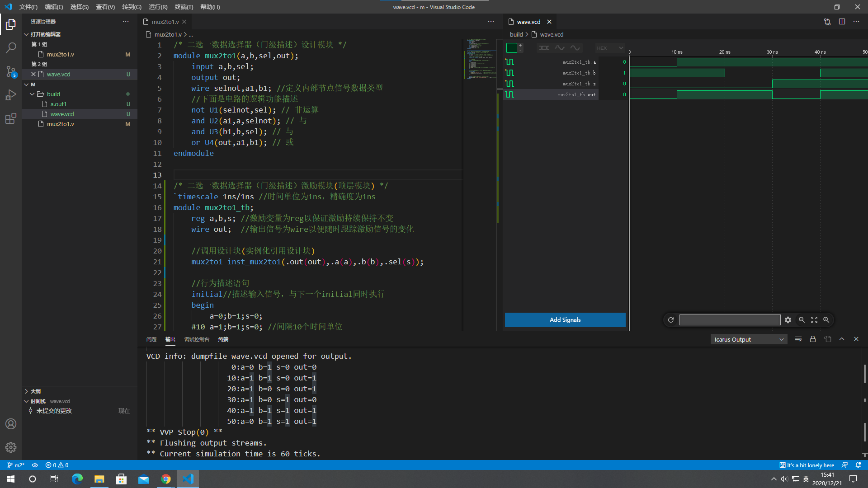This screenshot has width=868, height=488.
Task: Switch to the 终端 tab
Action: tap(223, 339)
